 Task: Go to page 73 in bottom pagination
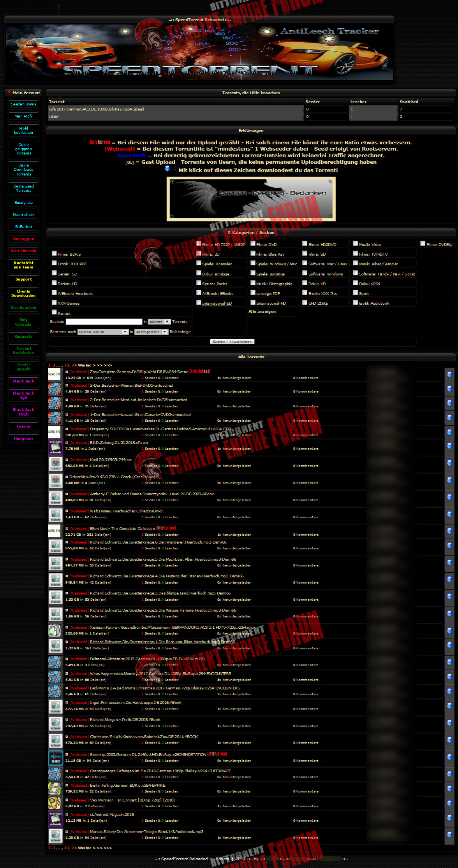point(67,848)
